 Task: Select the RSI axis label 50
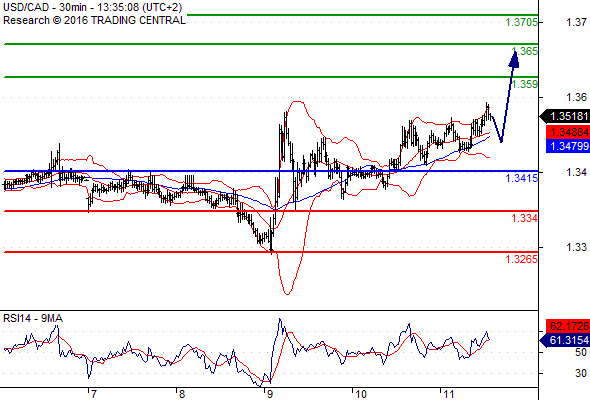581,353
